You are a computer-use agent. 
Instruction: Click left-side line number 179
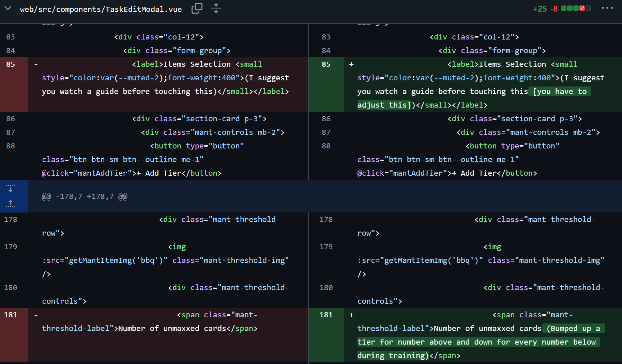[x=11, y=247]
